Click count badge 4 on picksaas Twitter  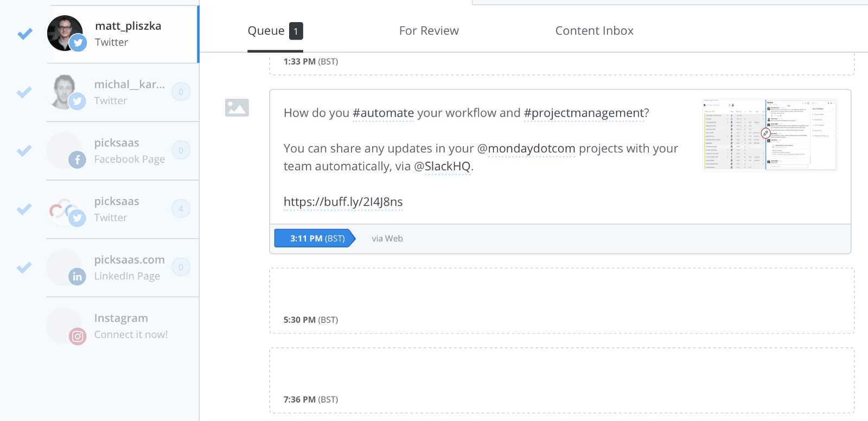(181, 209)
